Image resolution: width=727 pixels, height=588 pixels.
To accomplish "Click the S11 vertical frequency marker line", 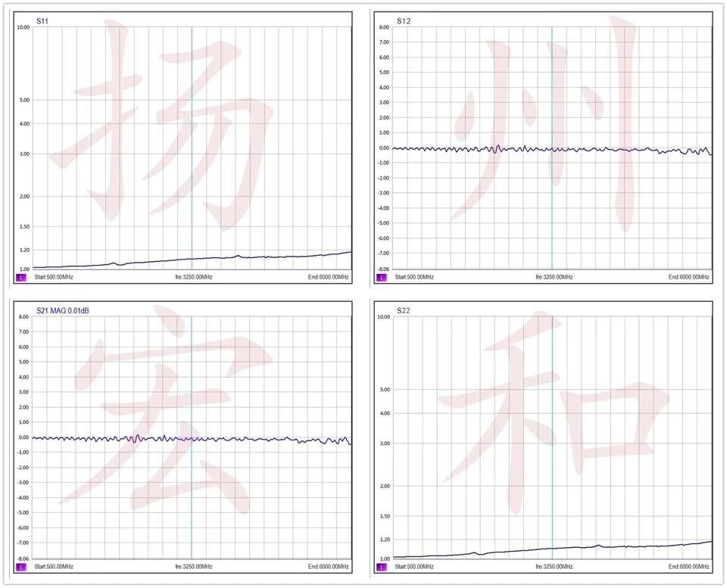I will tap(192, 148).
